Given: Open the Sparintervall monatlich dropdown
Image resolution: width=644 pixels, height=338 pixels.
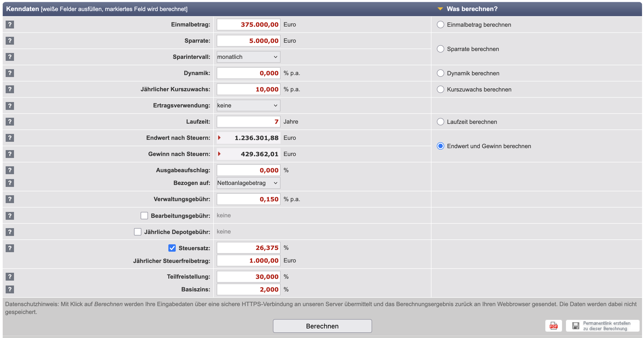Looking at the screenshot, I should 248,57.
